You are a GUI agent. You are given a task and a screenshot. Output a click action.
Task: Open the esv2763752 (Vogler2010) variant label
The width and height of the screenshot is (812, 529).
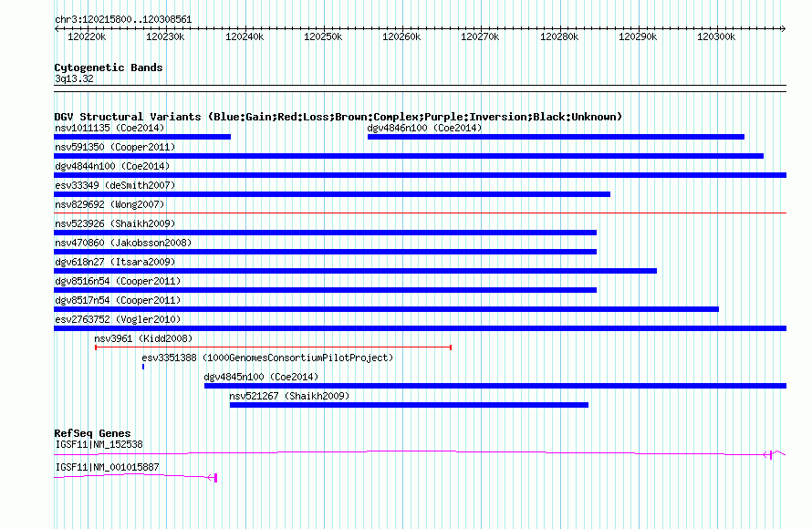[x=118, y=319]
